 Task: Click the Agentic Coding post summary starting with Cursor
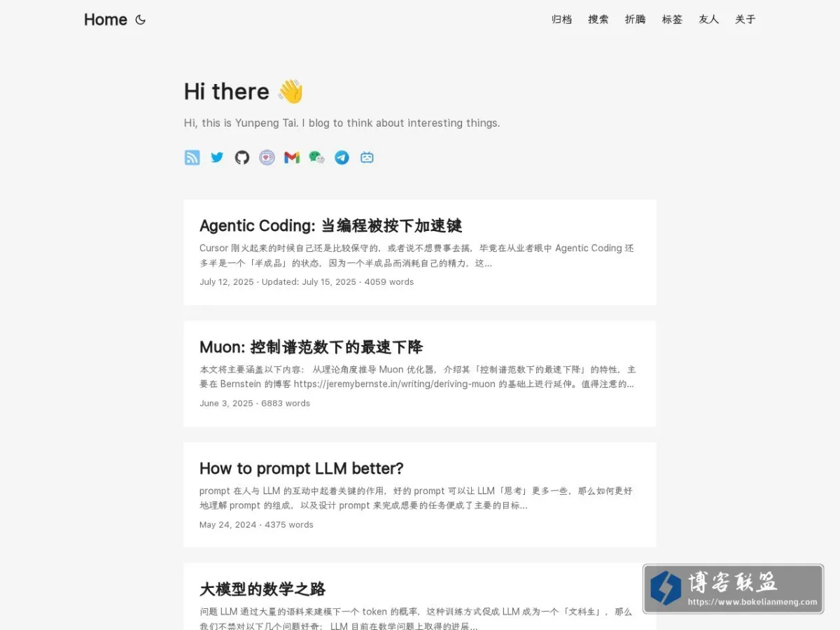point(417,255)
